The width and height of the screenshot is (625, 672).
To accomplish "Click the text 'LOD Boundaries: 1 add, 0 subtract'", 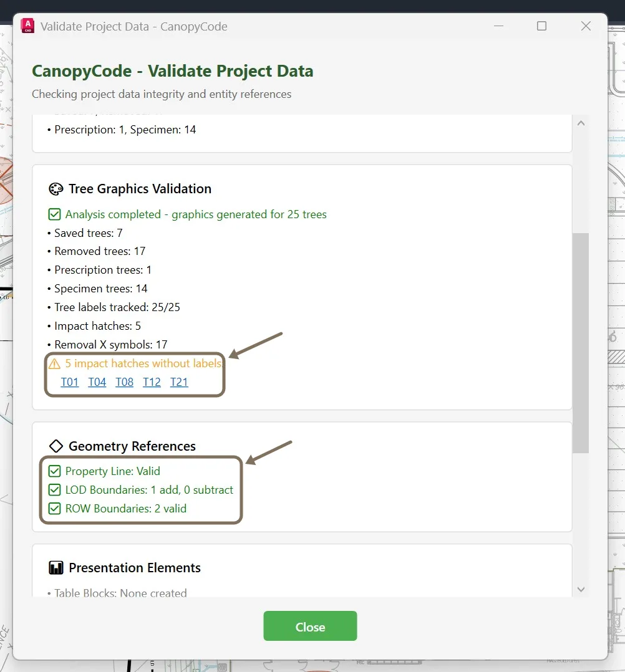I will 149,490.
